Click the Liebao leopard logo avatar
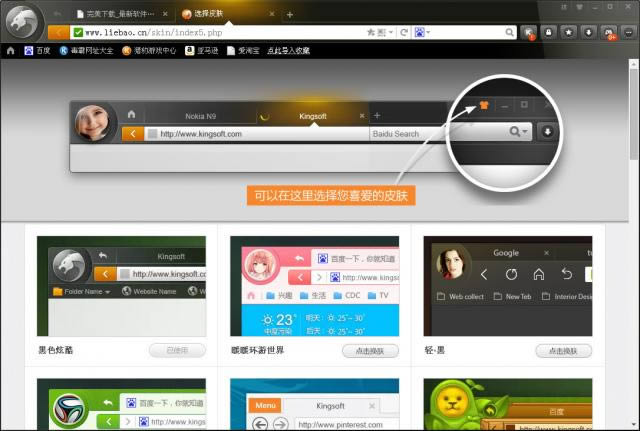This screenshot has width=640, height=431. (x=24, y=21)
